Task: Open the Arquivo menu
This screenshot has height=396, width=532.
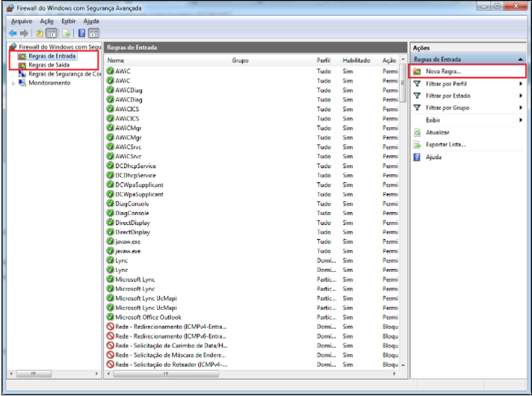Action: (x=22, y=21)
